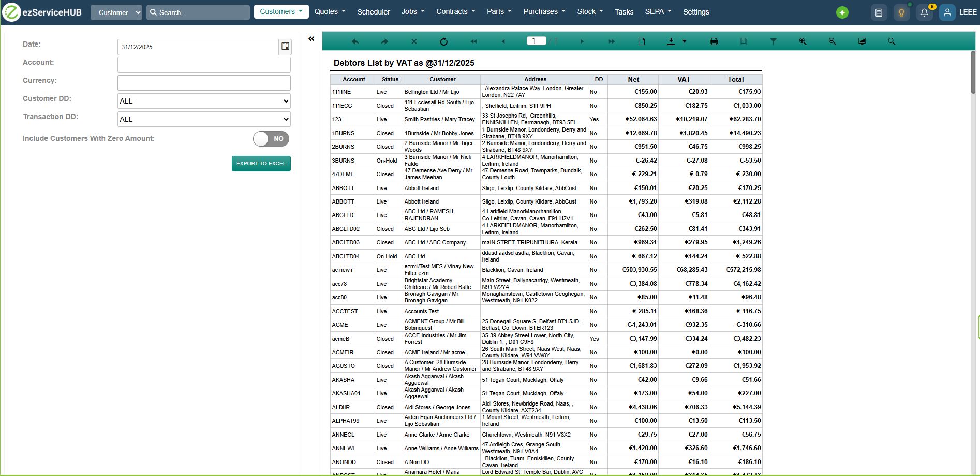This screenshot has height=476, width=980.
Task: Zoom in the report
Action: tap(803, 41)
